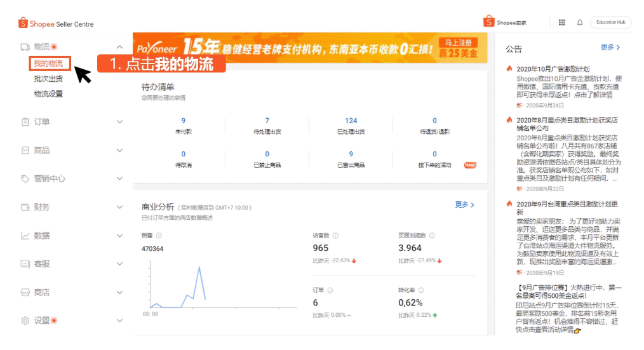Click the Payoneer promotional banner
This screenshot has height=350, width=644.
coord(310,48)
